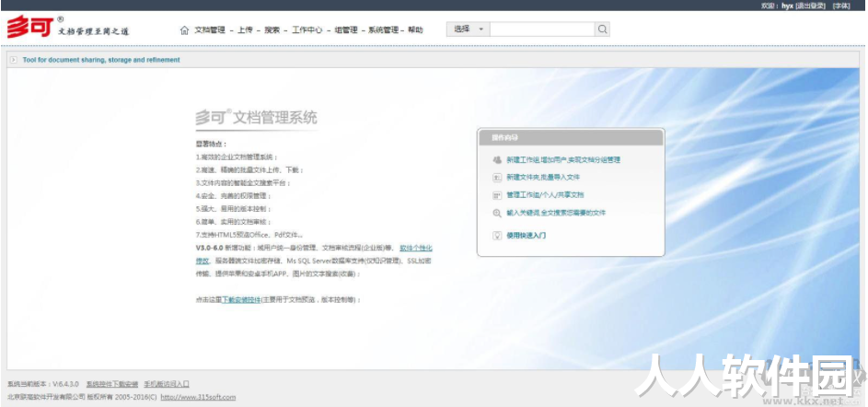Click the home icon in navigation
Screen dimensions: 868x407
coord(184,29)
